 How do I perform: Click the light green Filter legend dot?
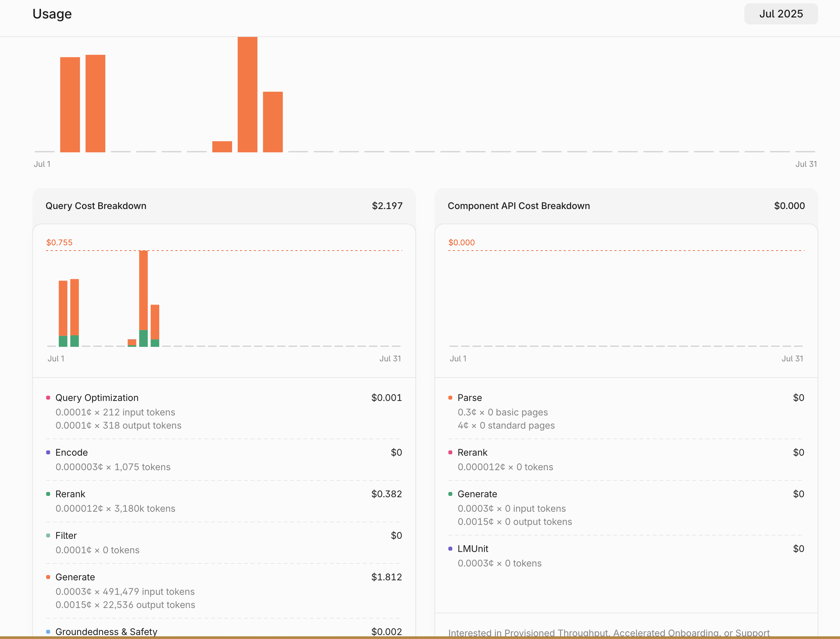pyautogui.click(x=48, y=535)
